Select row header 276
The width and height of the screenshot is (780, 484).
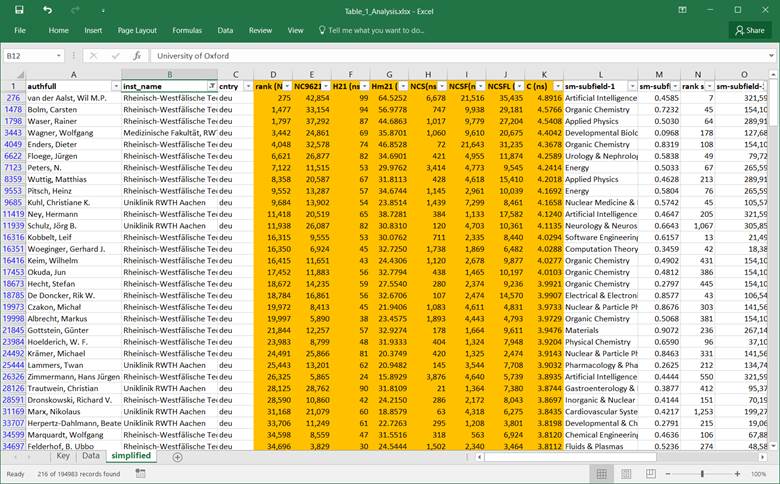(x=13, y=98)
